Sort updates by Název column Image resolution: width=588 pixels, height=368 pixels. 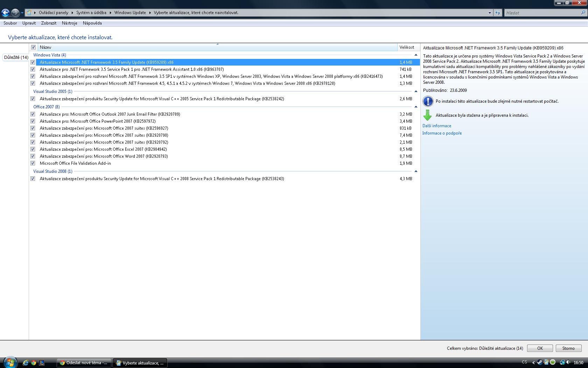coord(217,47)
